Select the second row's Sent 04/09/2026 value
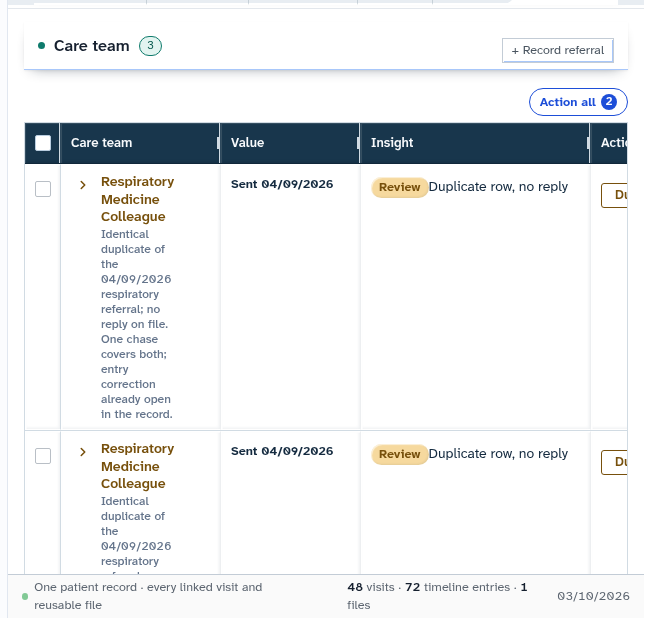Screen dimensions: 652x618 click(282, 451)
